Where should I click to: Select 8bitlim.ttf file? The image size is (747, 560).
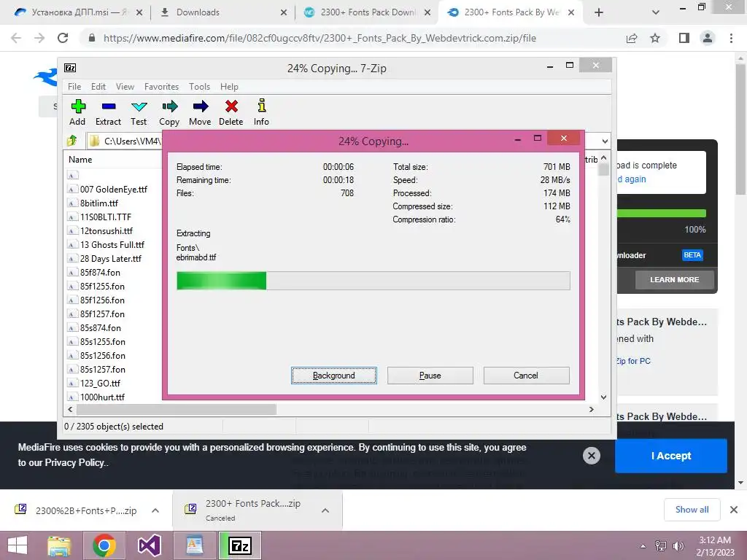98,203
